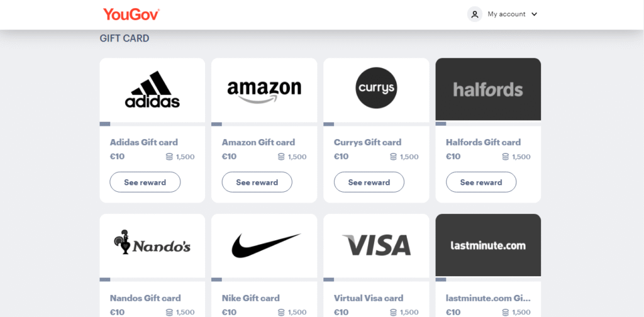Click the Amazon logo image

point(264,92)
